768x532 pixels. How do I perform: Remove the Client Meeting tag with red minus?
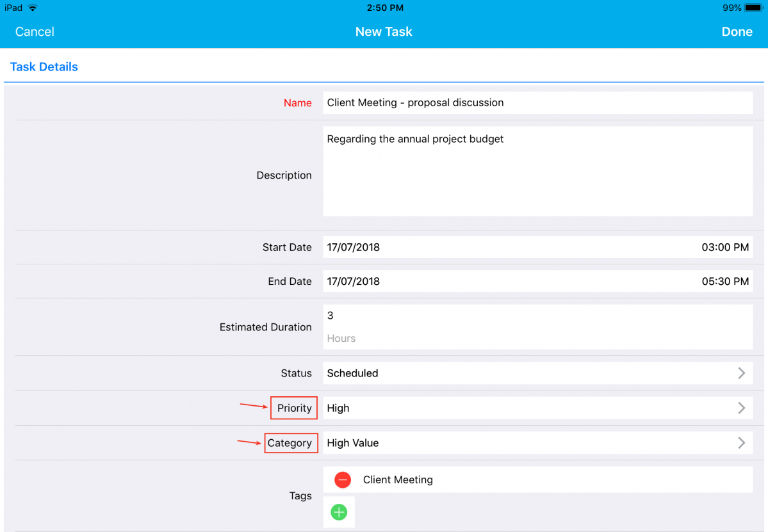click(x=343, y=480)
